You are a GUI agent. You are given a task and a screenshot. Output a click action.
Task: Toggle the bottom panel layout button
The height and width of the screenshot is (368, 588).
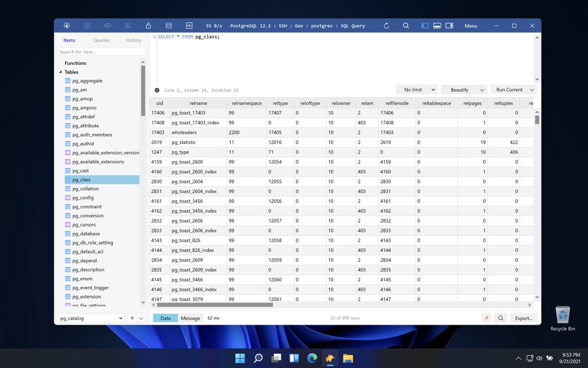tap(437, 26)
